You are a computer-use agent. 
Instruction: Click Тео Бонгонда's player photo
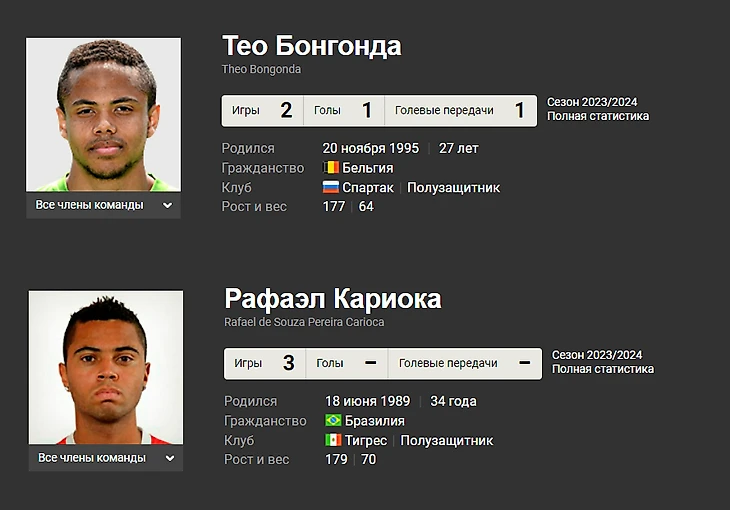(x=103, y=115)
